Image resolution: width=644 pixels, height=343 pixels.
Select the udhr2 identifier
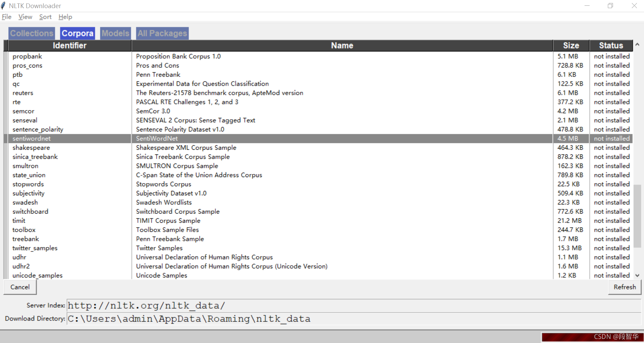pyautogui.click(x=21, y=266)
